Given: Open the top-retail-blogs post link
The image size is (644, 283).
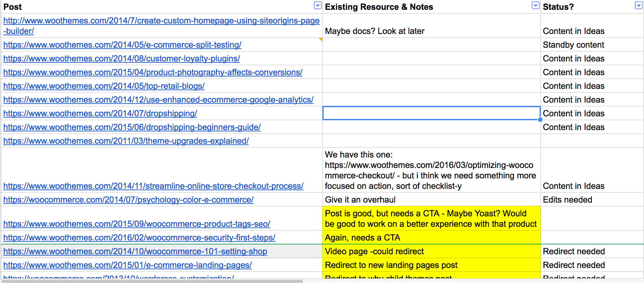Looking at the screenshot, I should coord(104,86).
